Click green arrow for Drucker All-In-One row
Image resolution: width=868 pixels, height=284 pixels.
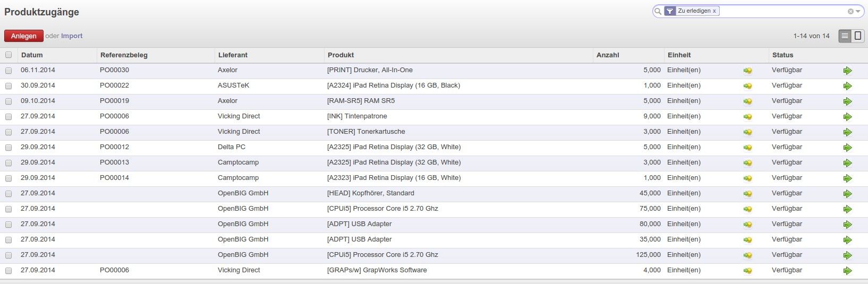tap(847, 71)
